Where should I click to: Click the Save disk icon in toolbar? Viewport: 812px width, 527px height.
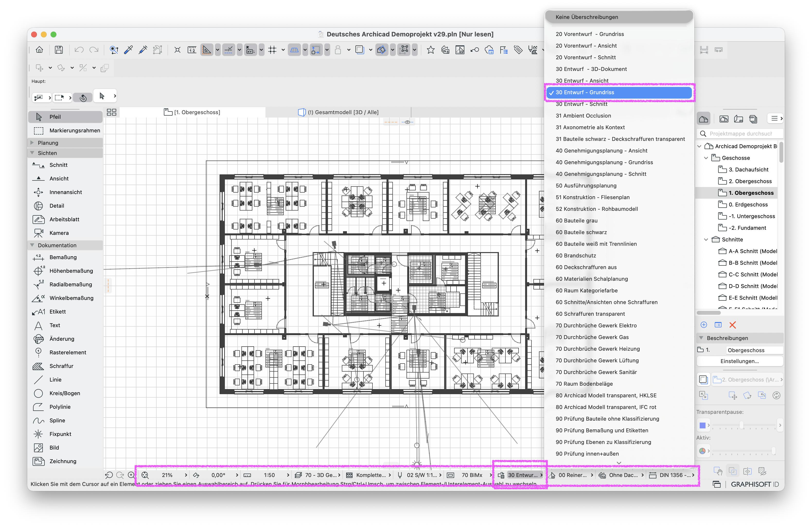coord(59,50)
